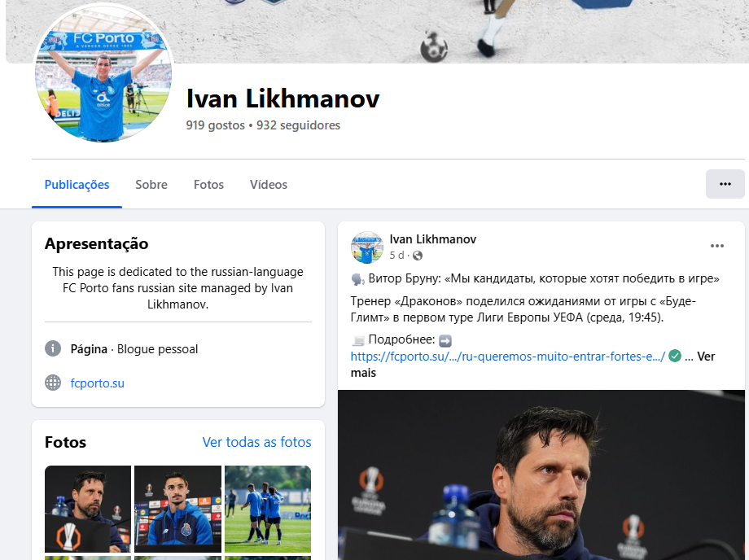
Task: Open the players training on pitch thumbnail
Action: tap(268, 509)
